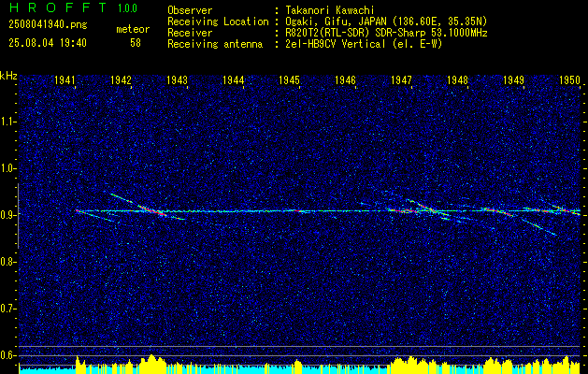Viewport: 588px width, 374px height.
Task: Click the 0.7 kHz axis label
Action: pyautogui.click(x=7, y=309)
